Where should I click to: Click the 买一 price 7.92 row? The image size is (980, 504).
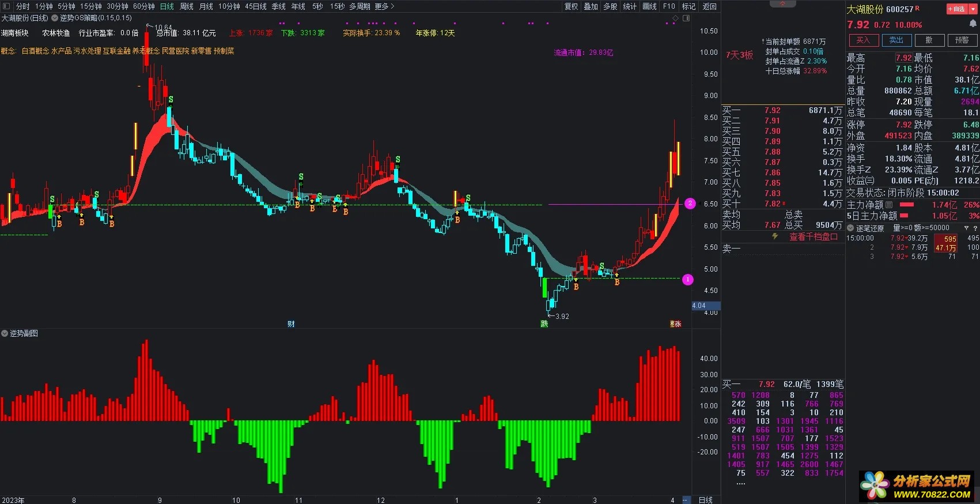(x=782, y=110)
